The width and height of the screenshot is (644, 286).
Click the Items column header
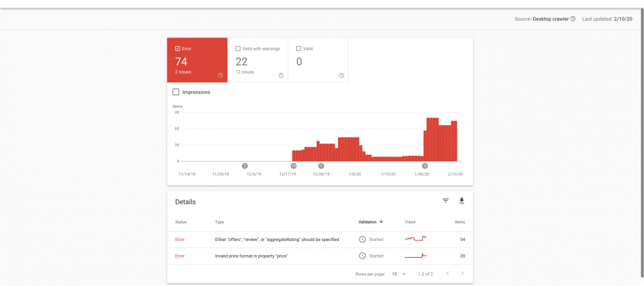pos(460,222)
